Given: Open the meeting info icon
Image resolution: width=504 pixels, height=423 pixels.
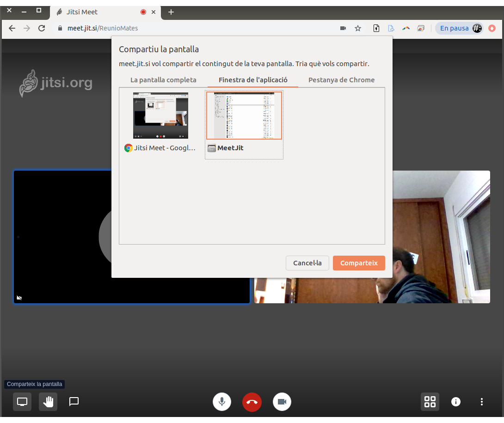Looking at the screenshot, I should tap(456, 402).
